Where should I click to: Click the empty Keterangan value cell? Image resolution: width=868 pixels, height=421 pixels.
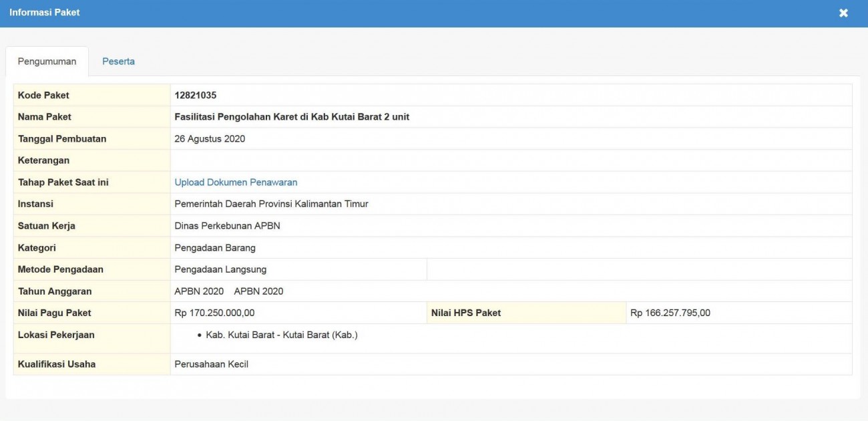(510, 160)
